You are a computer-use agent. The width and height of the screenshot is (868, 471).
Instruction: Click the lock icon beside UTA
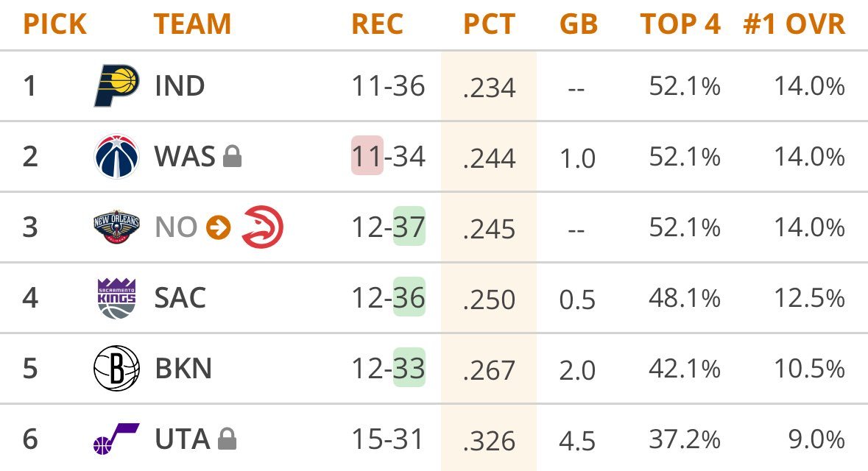point(227,440)
